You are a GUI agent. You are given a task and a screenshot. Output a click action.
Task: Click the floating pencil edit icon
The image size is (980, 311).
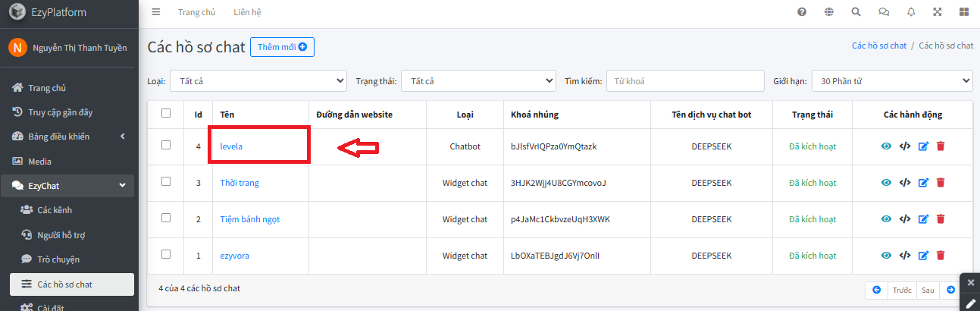point(971,303)
